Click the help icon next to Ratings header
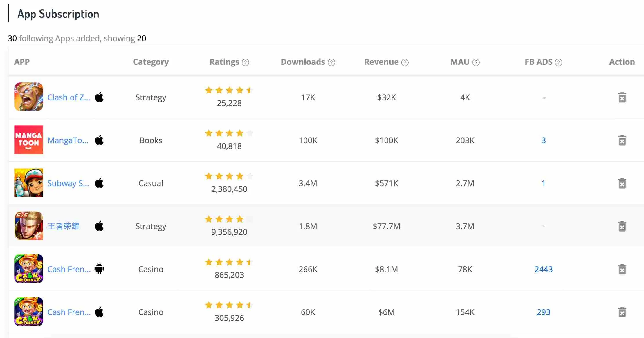644x338 pixels. (x=245, y=62)
